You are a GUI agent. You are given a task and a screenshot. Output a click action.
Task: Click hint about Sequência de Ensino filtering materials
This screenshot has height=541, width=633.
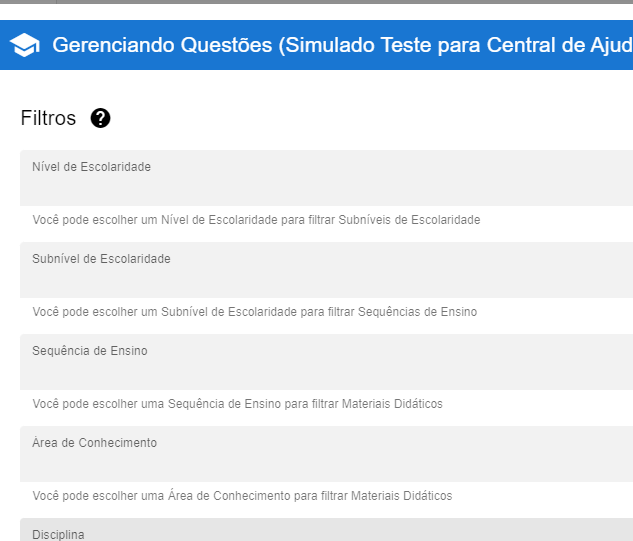click(237, 404)
